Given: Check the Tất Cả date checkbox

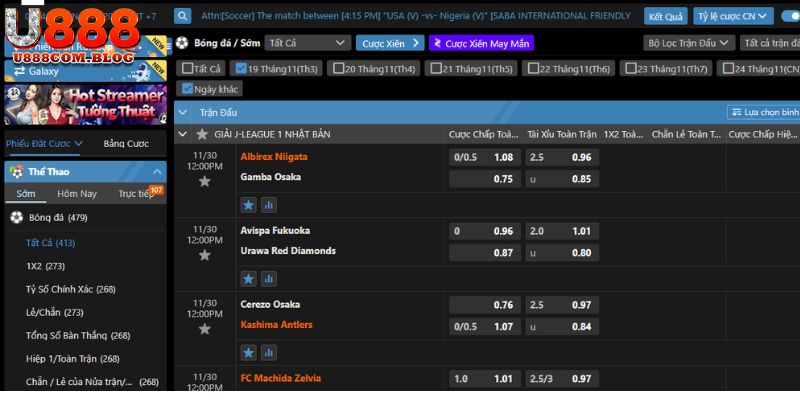Looking at the screenshot, I should click(x=188, y=68).
